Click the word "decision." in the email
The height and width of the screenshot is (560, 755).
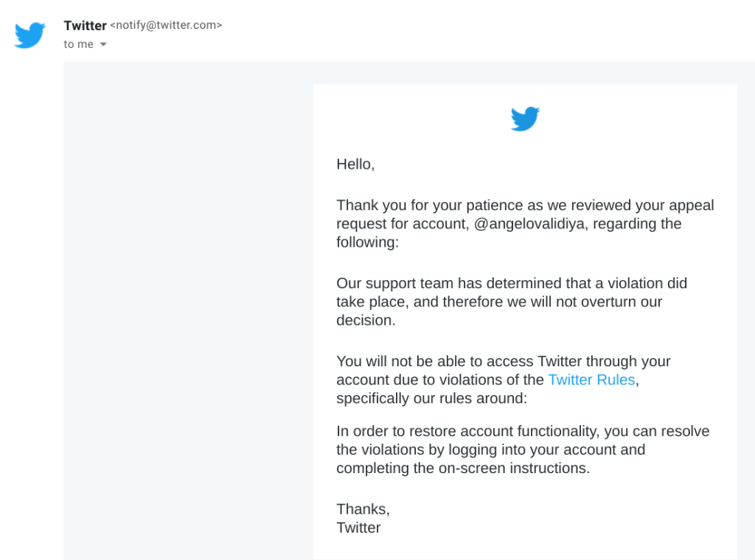coord(366,321)
